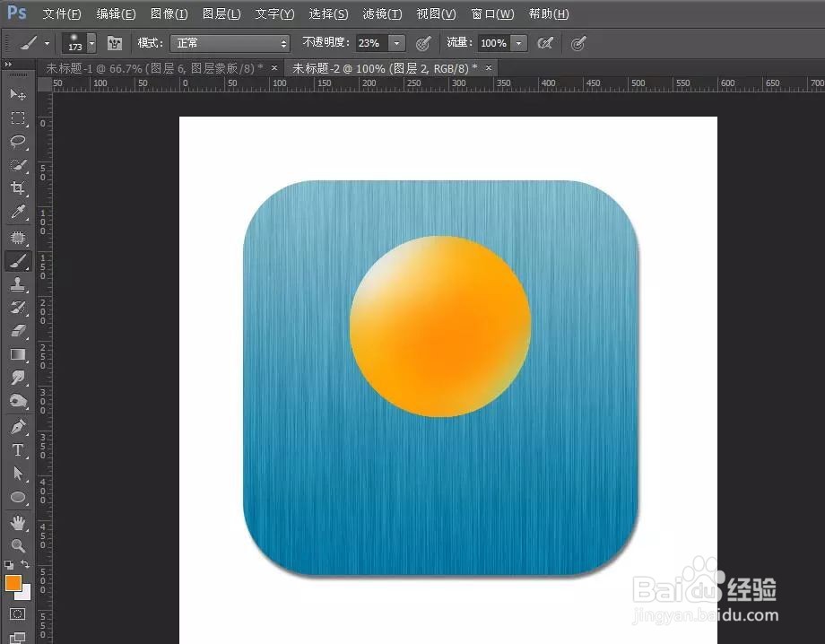
Task: Select the Eyedropper tool
Action: point(18,212)
